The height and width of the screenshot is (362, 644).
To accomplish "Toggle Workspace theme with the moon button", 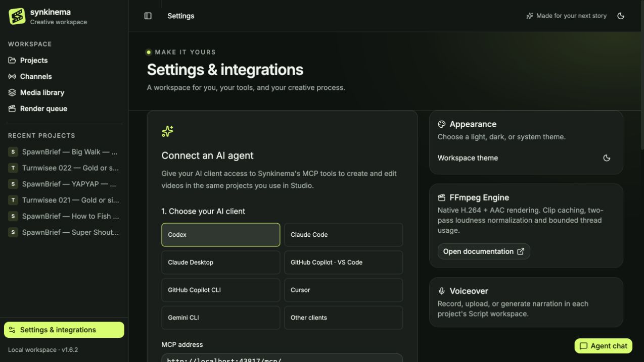I will click(x=607, y=158).
